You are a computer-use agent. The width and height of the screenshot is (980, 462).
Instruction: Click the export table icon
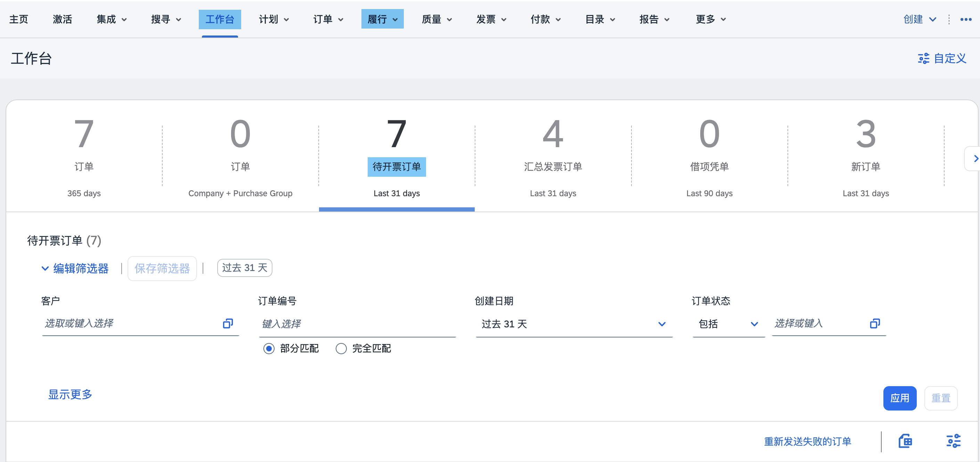coord(905,441)
